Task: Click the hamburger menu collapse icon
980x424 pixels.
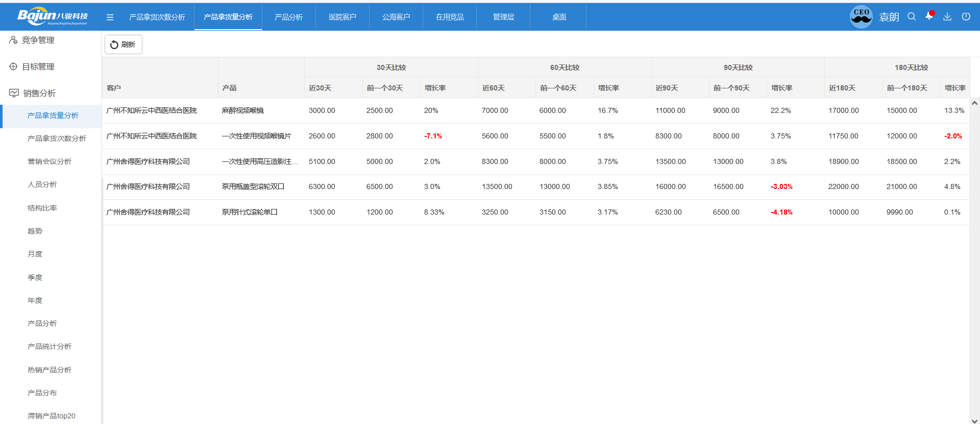Action: 110,17
